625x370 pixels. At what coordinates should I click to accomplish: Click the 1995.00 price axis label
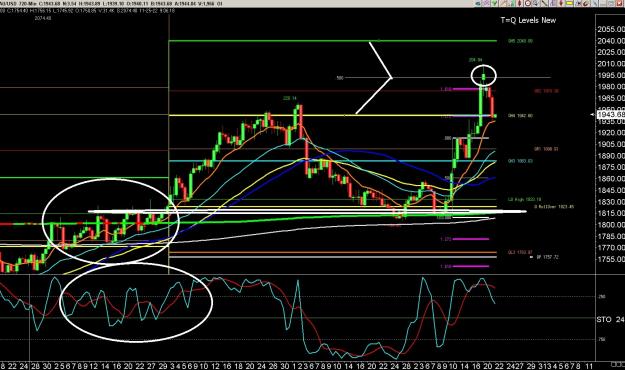611,75
